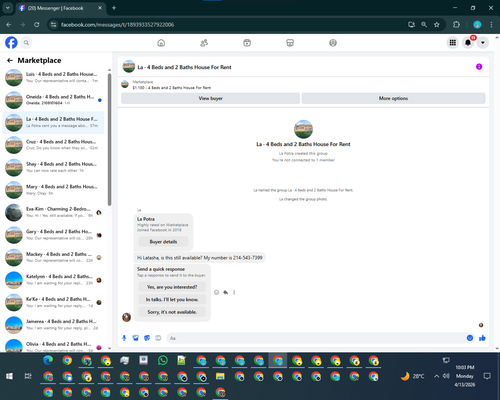500x400 pixels.
Task: Show hidden system tray icons
Action: [x=436, y=376]
